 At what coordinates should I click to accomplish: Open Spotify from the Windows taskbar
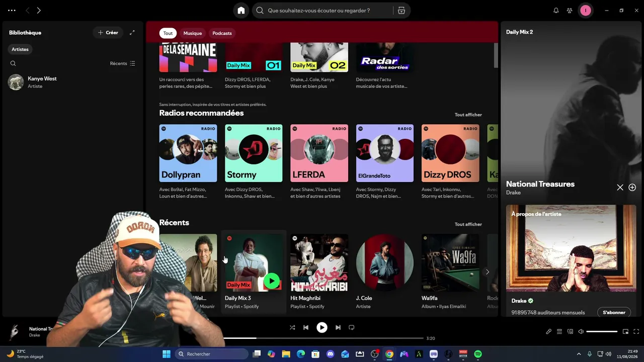[x=478, y=354]
